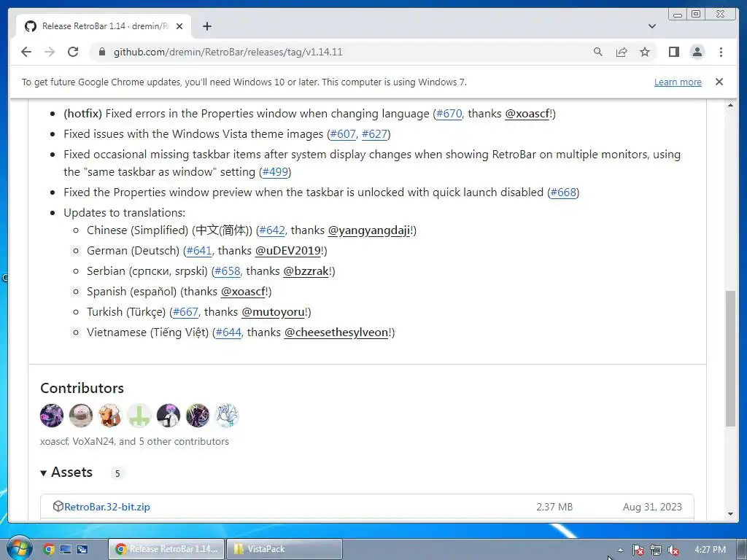
Task: Click the scrollbar up arrow
Action: 730,105
